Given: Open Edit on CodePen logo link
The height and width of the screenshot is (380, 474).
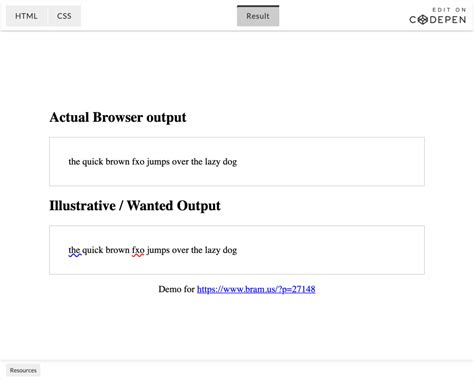Looking at the screenshot, I should (438, 16).
